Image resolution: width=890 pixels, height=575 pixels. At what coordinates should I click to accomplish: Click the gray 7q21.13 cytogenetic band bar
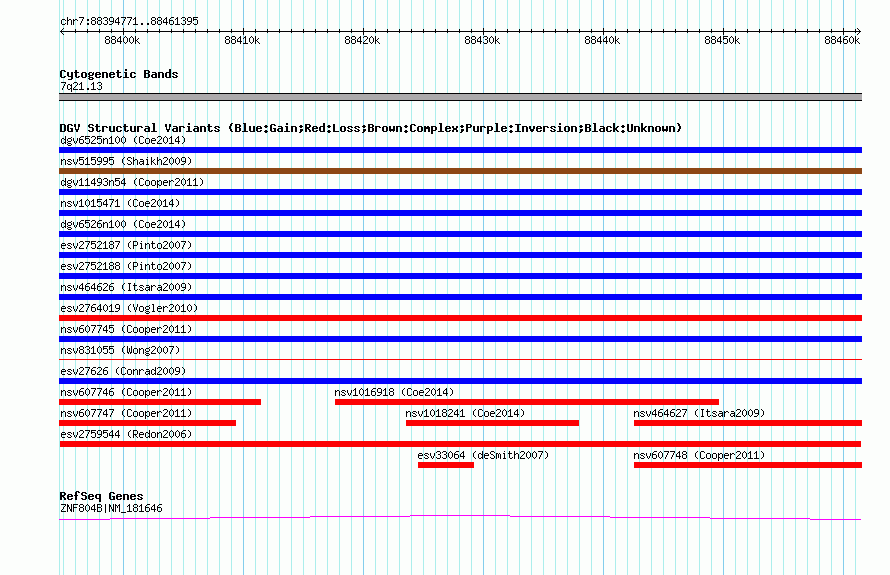click(460, 97)
